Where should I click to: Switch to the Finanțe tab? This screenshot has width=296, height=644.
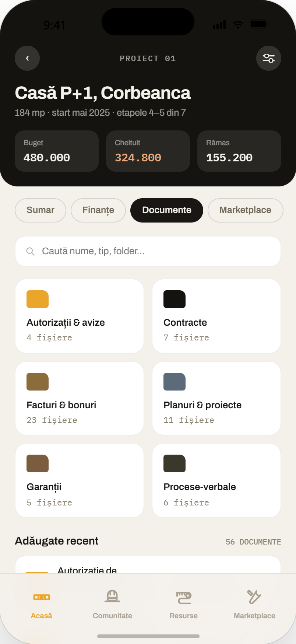(x=98, y=210)
